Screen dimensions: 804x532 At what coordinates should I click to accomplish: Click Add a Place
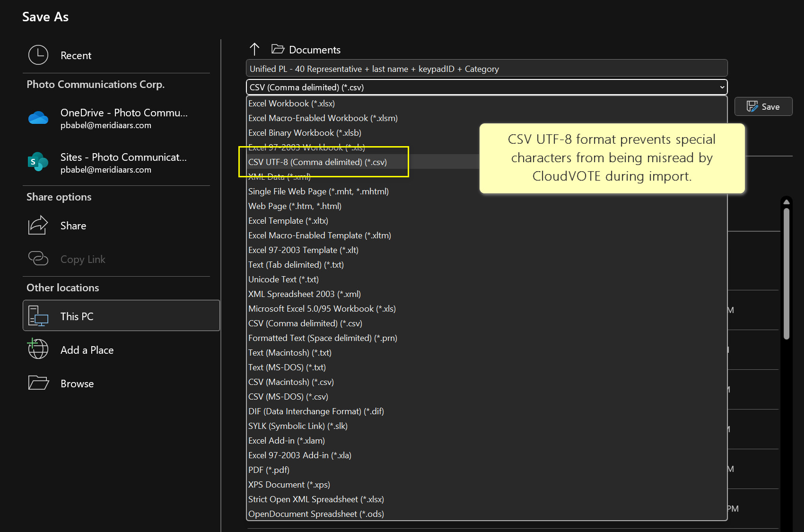tap(121, 350)
